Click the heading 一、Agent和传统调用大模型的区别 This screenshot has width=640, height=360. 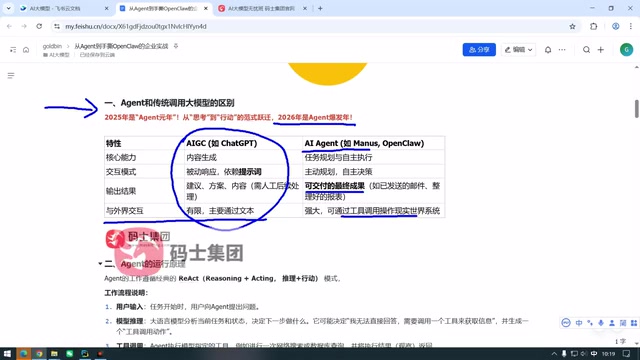pyautogui.click(x=169, y=103)
